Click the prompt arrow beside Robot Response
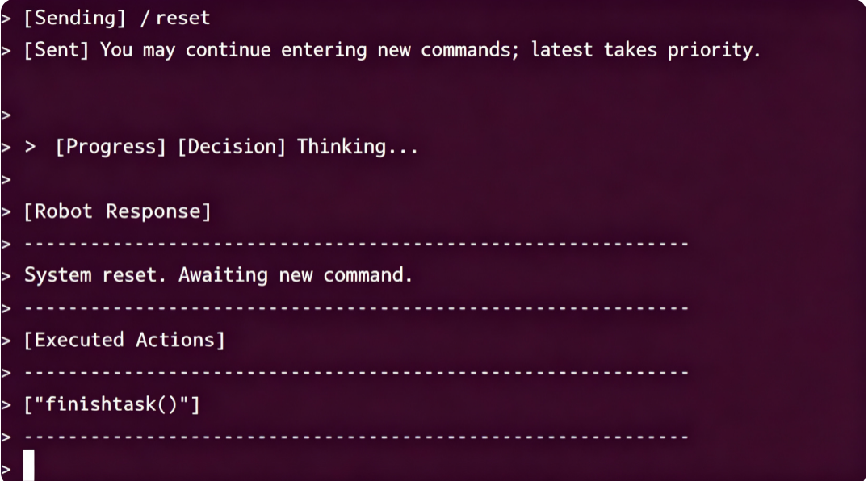Image resolution: width=868 pixels, height=481 pixels. [6, 211]
